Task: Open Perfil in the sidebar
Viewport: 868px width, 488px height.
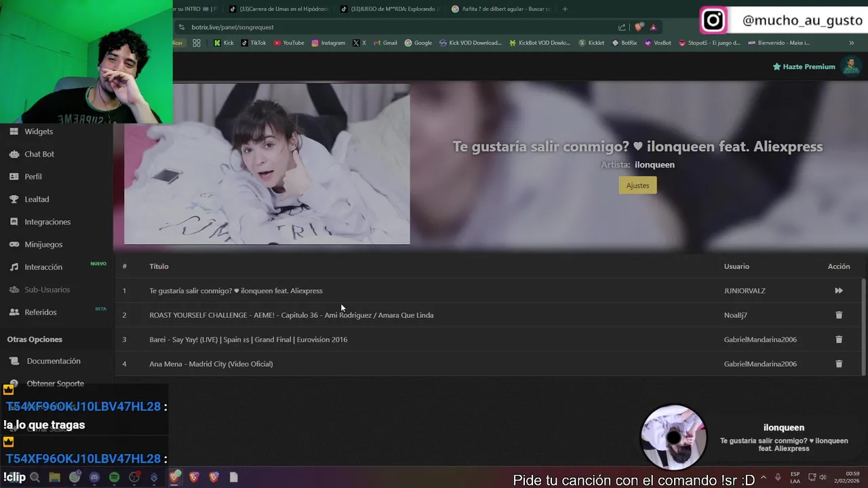Action: [33, 176]
